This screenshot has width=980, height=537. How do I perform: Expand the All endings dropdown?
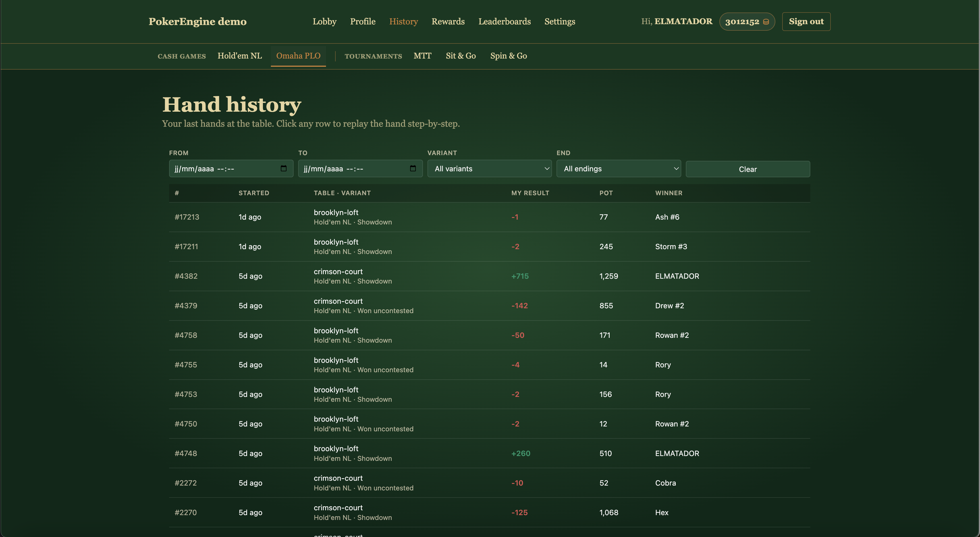click(x=618, y=168)
